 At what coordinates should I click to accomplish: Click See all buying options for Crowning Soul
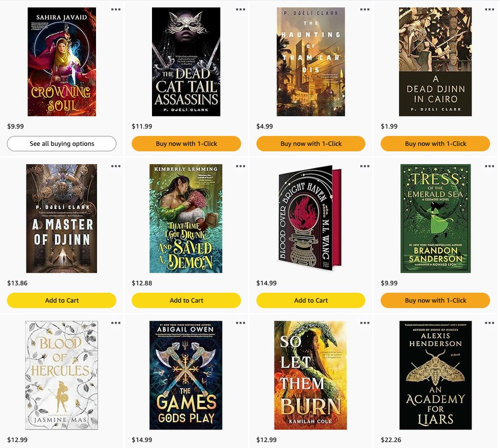[61, 144]
